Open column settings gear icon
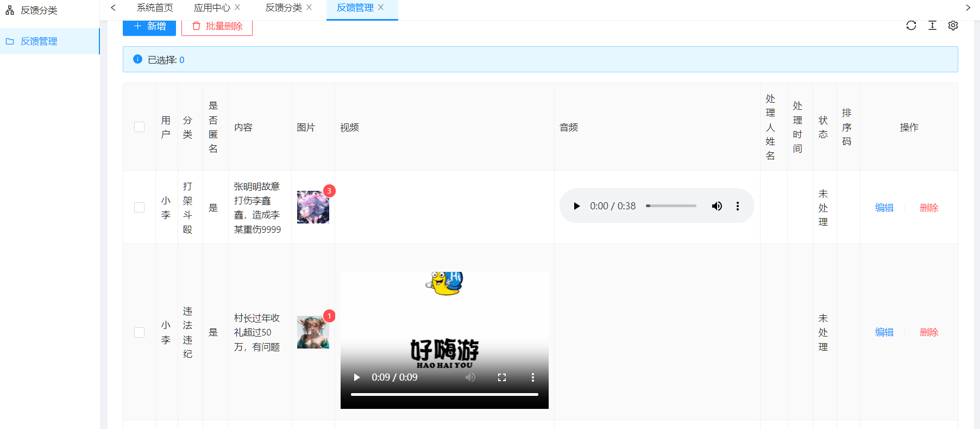The image size is (980, 429). 953,26
